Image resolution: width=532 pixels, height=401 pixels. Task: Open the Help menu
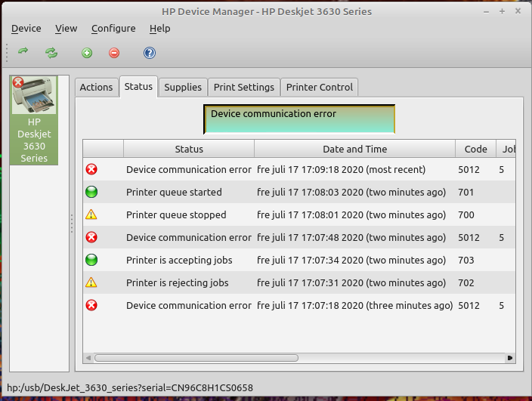[159, 29]
